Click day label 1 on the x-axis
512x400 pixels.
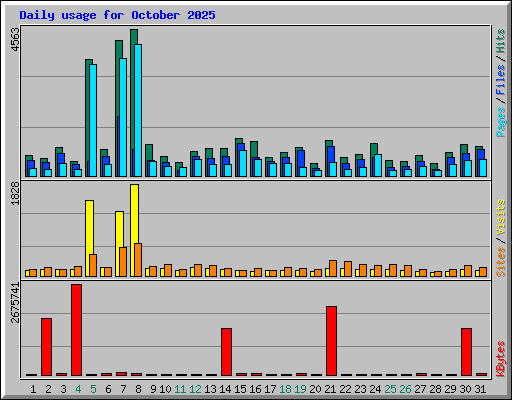click(33, 389)
